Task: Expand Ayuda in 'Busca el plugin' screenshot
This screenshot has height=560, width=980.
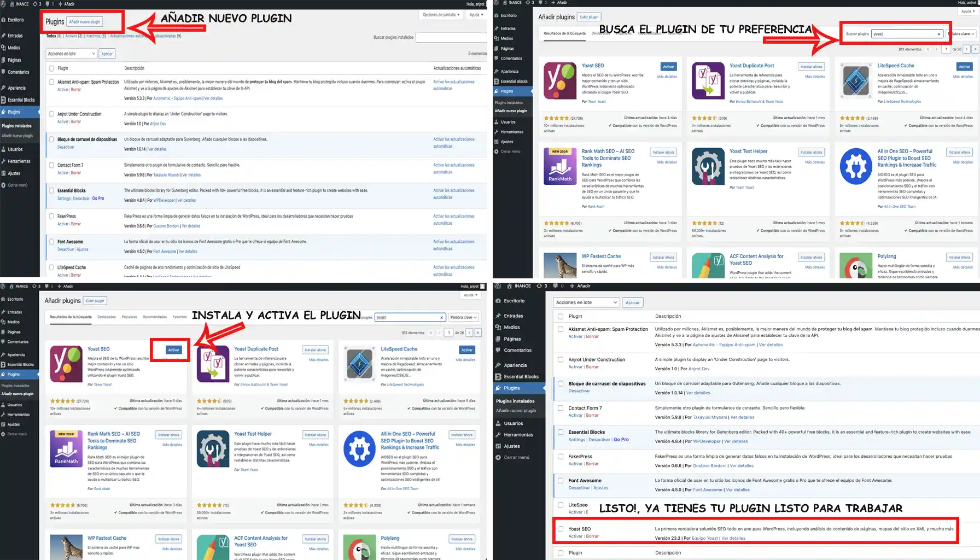Action: pyautogui.click(x=967, y=11)
